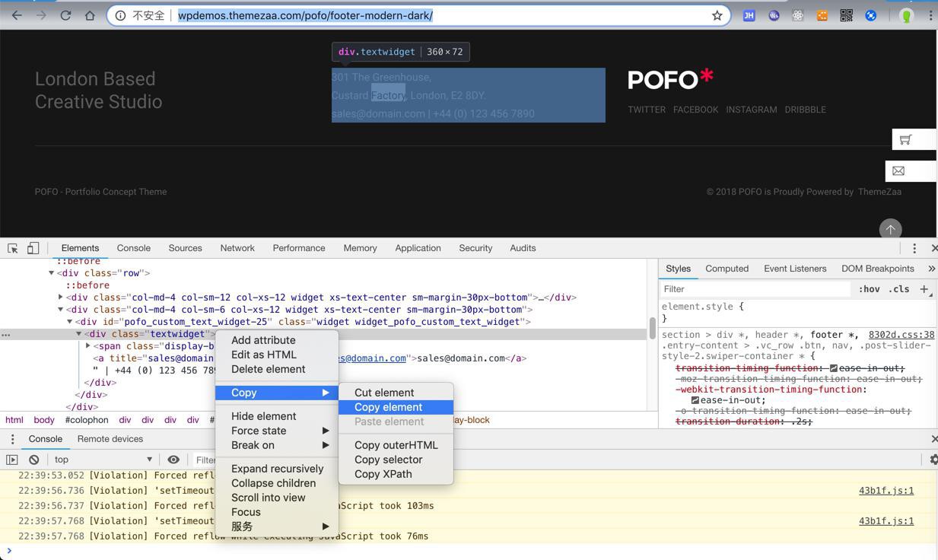The width and height of the screenshot is (938, 560).
Task: Create a live expression with eye icon
Action: tap(173, 460)
